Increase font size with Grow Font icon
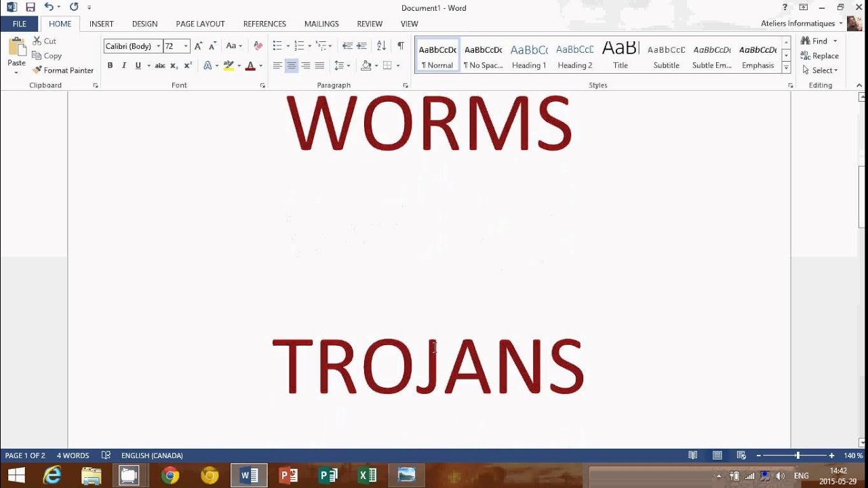The width and height of the screenshot is (868, 488). pos(198,46)
